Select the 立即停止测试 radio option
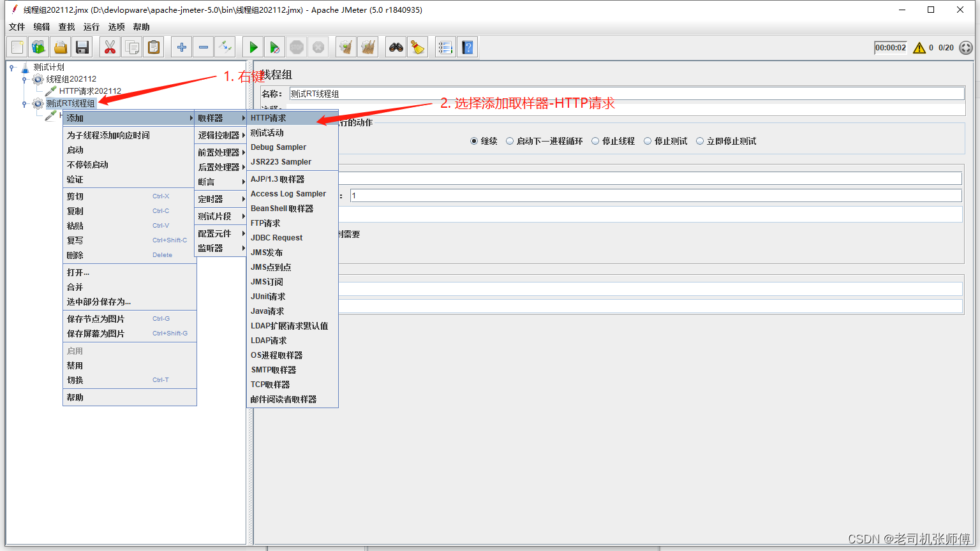The image size is (980, 551). click(700, 141)
